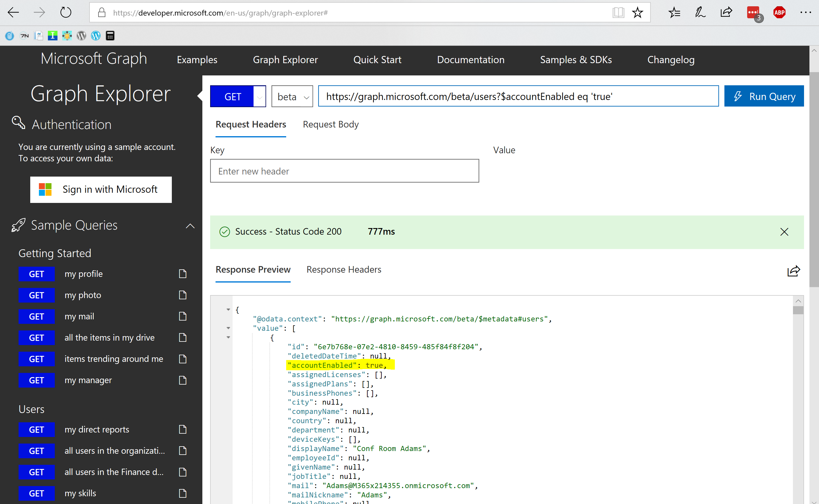Viewport: 819px width, 504px height.
Task: Open reading view book icon
Action: pyautogui.click(x=618, y=13)
